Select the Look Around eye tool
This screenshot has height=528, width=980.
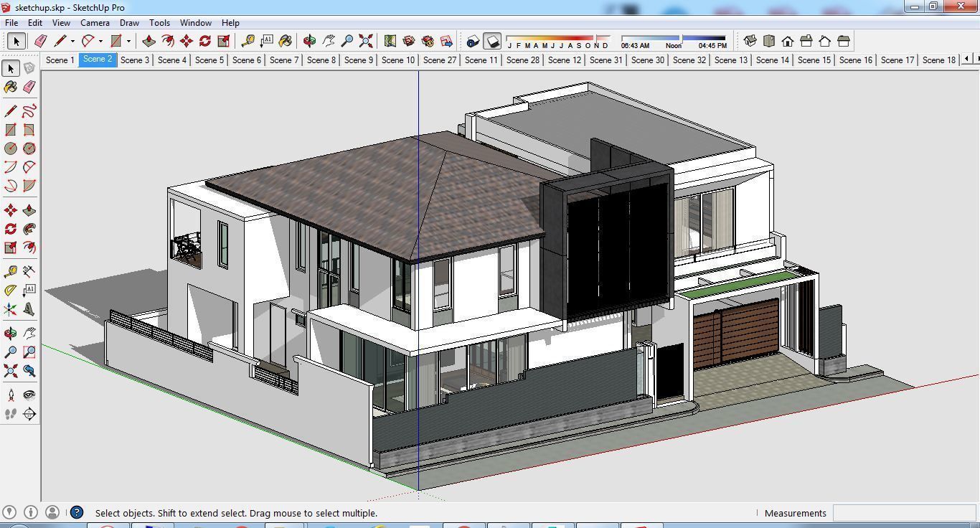point(29,395)
